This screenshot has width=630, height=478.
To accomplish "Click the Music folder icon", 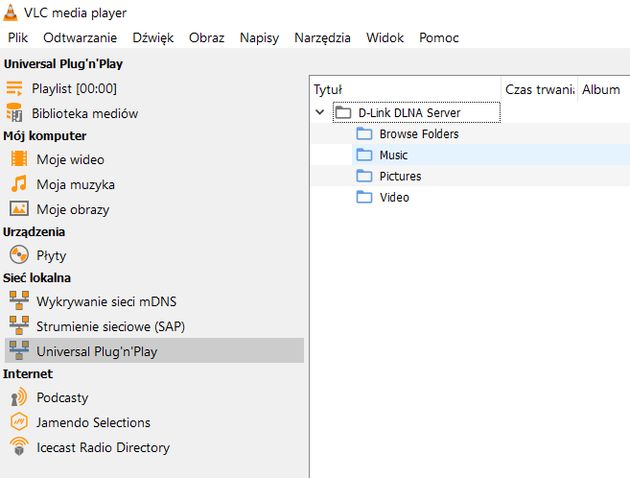I will point(364,155).
